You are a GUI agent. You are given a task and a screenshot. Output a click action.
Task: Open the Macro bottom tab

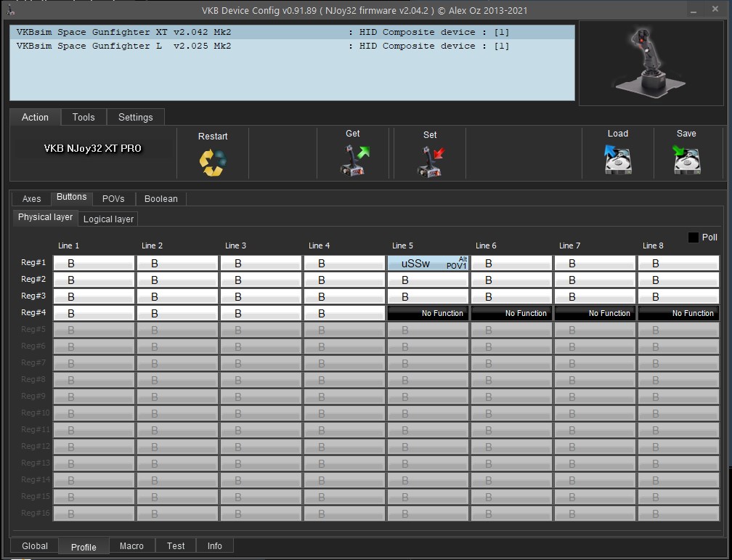point(131,546)
